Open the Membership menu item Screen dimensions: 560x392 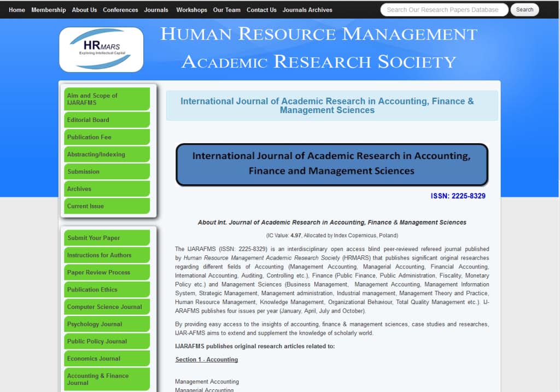[x=49, y=10]
